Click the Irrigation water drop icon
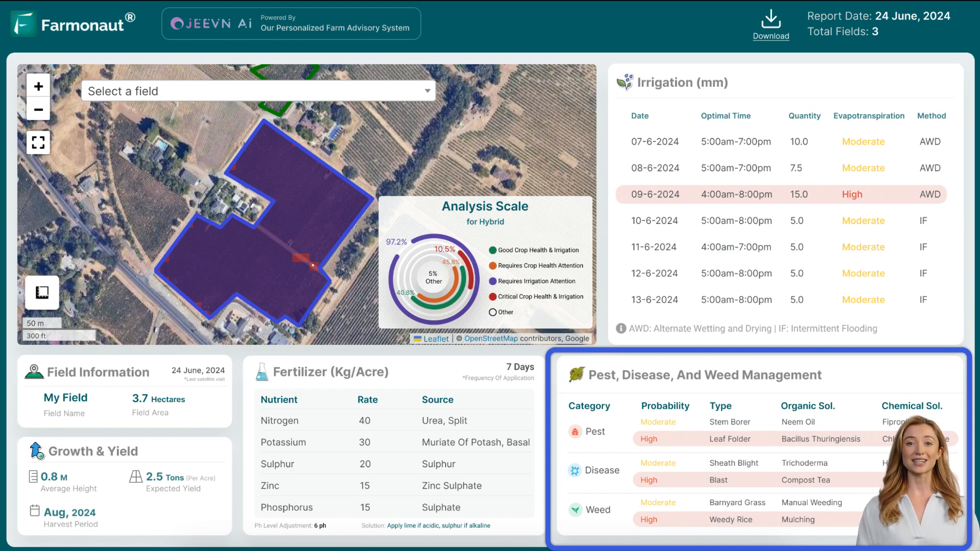This screenshot has width=980, height=551. (x=625, y=82)
